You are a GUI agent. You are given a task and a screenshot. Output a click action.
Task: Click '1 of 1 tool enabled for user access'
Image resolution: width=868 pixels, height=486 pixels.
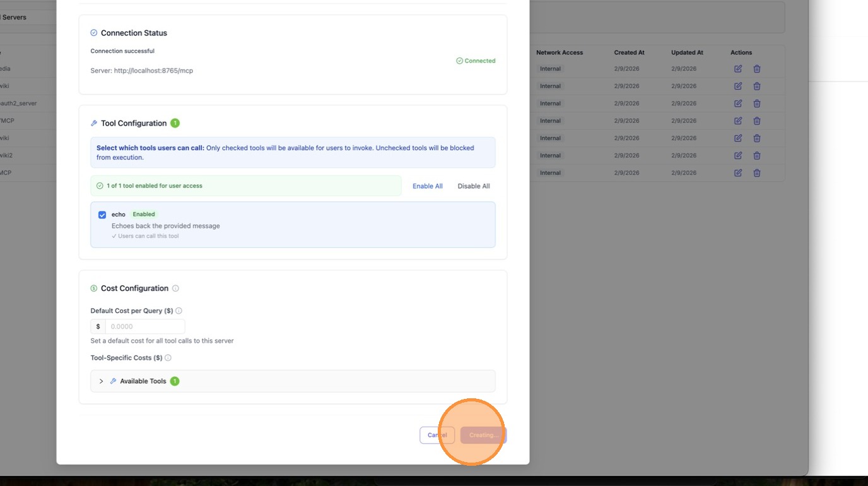(155, 186)
